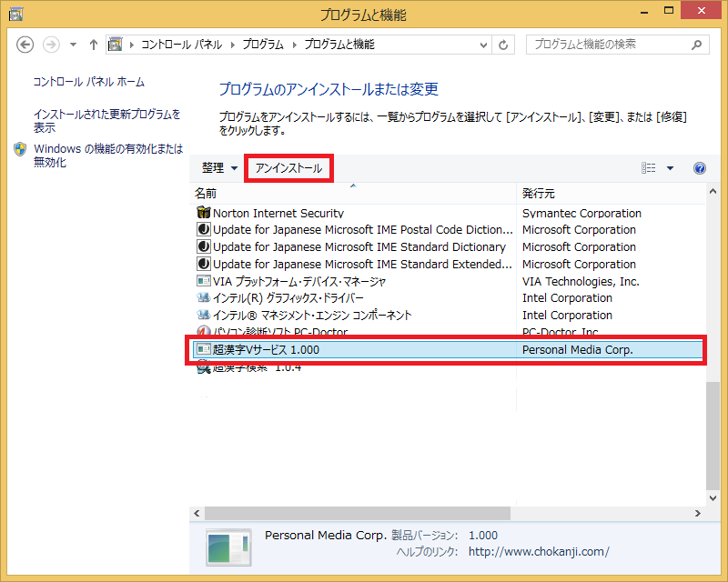Select 超漢字Vサービス 1.000 in the list
The image size is (728, 582).
coord(266,349)
